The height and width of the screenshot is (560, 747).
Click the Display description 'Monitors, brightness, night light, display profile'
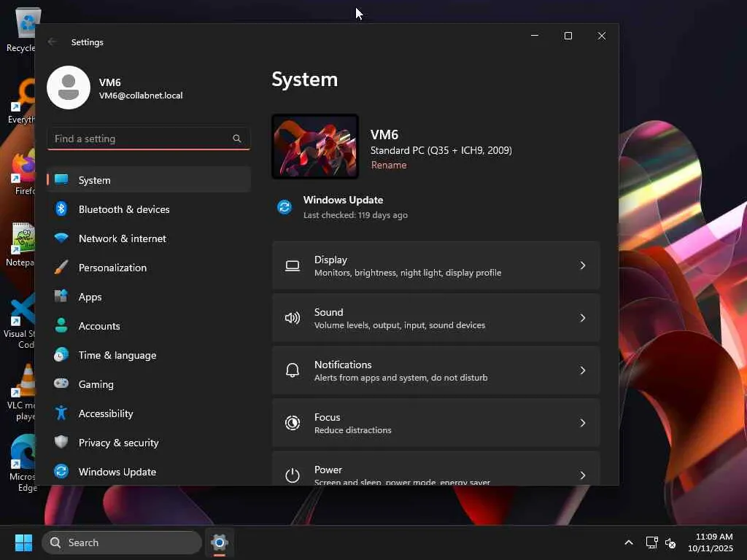pos(408,273)
